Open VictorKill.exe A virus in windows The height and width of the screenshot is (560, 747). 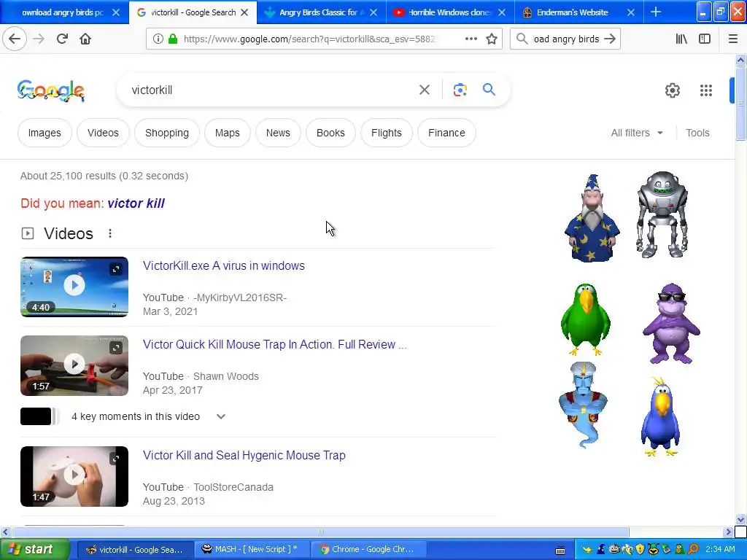(x=223, y=265)
